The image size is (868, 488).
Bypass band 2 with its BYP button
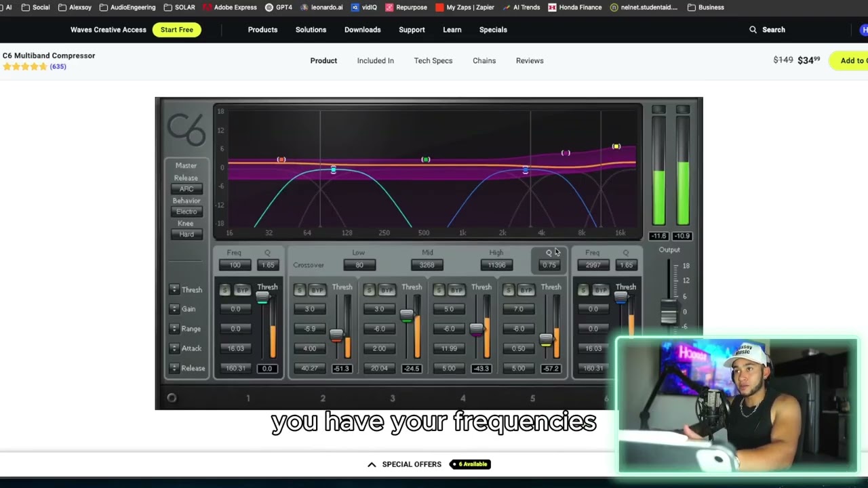(x=317, y=290)
